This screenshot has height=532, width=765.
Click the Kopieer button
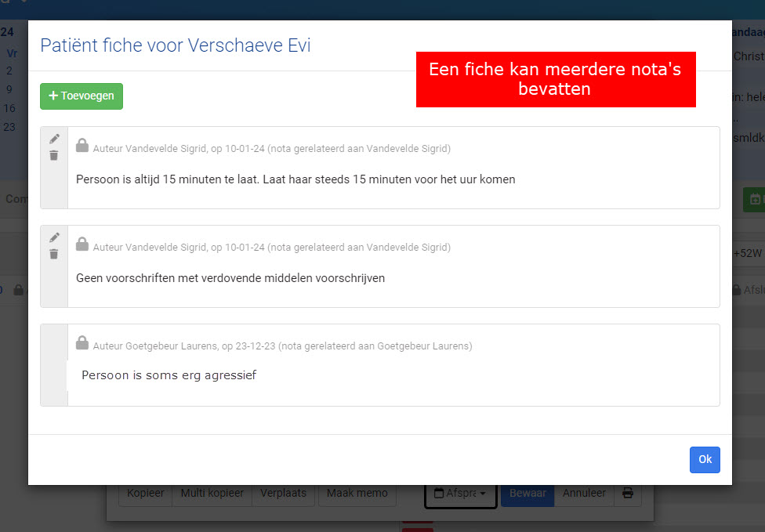(x=145, y=494)
